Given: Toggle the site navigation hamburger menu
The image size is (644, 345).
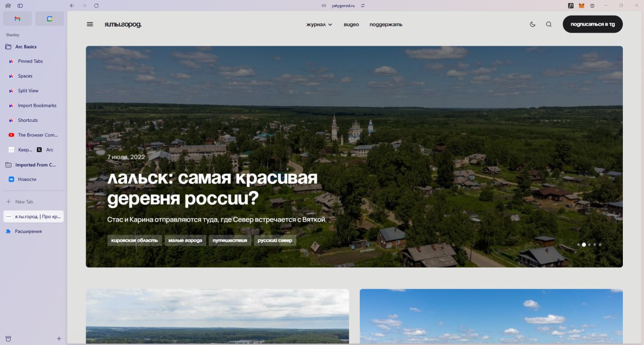Looking at the screenshot, I should [x=90, y=24].
